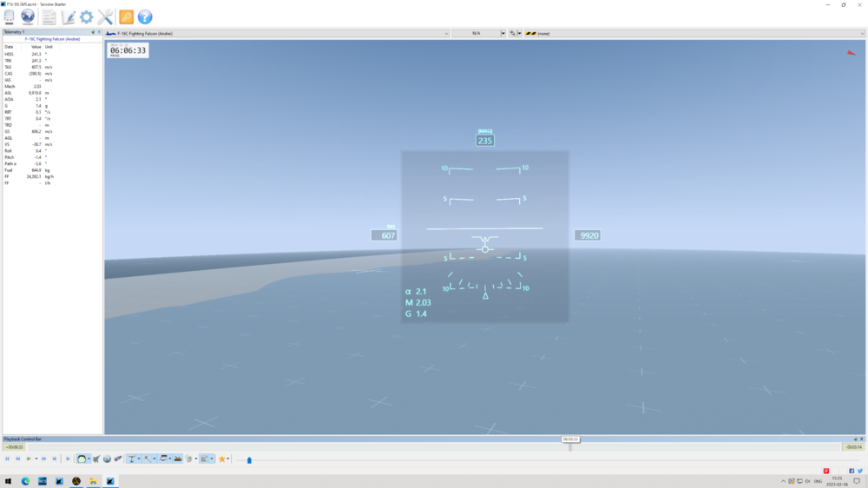Screen dimensions: 868x488
Task: Click the swap objects icon button
Action: tap(513, 33)
